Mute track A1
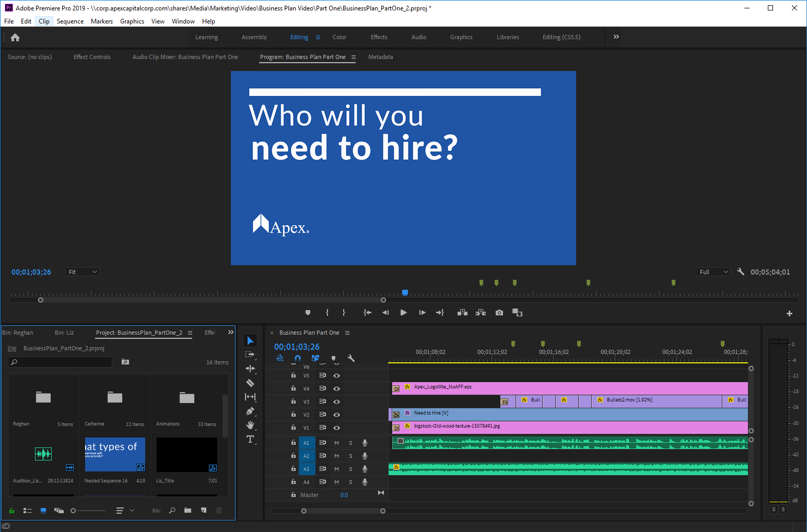The height and width of the screenshot is (532, 807). [x=336, y=443]
